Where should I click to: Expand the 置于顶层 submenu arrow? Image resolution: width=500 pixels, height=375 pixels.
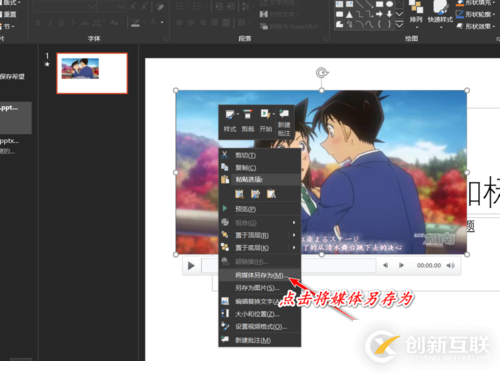tap(294, 235)
